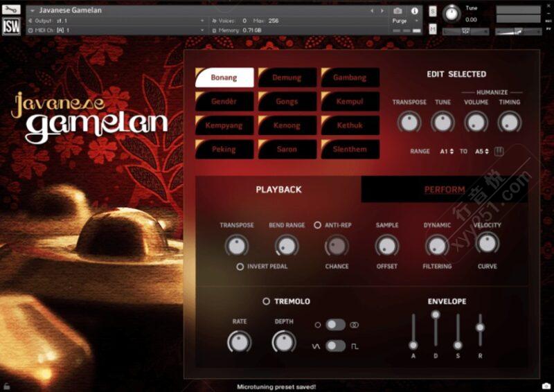Viewport: 554px width, 392px height.
Task: Switch to the PERFORM tab
Action: [445, 190]
